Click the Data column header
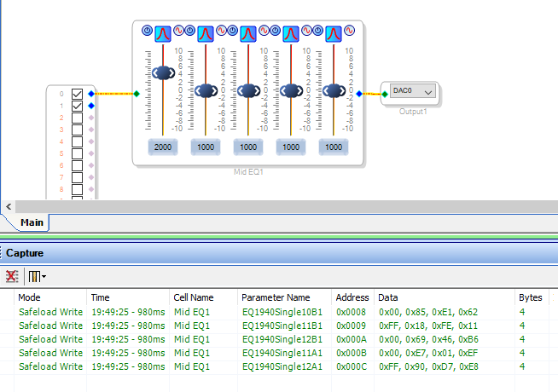 click(x=445, y=297)
